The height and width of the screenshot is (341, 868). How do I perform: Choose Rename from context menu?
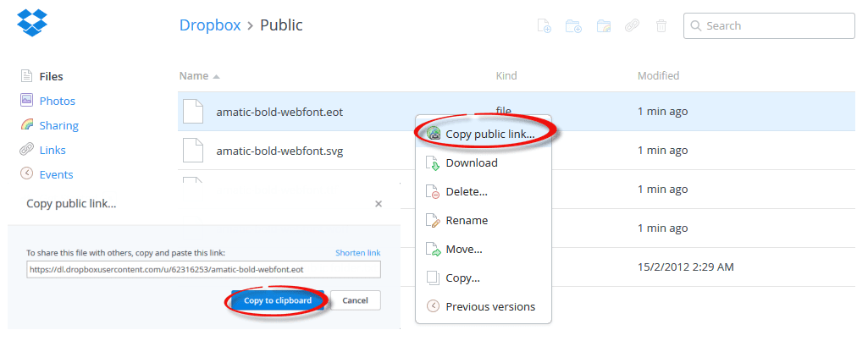point(484,220)
